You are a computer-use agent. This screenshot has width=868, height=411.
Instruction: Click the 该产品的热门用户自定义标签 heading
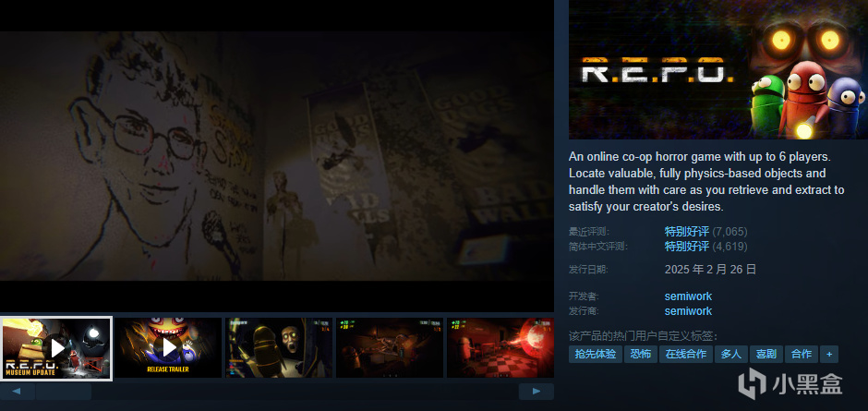pyautogui.click(x=643, y=336)
